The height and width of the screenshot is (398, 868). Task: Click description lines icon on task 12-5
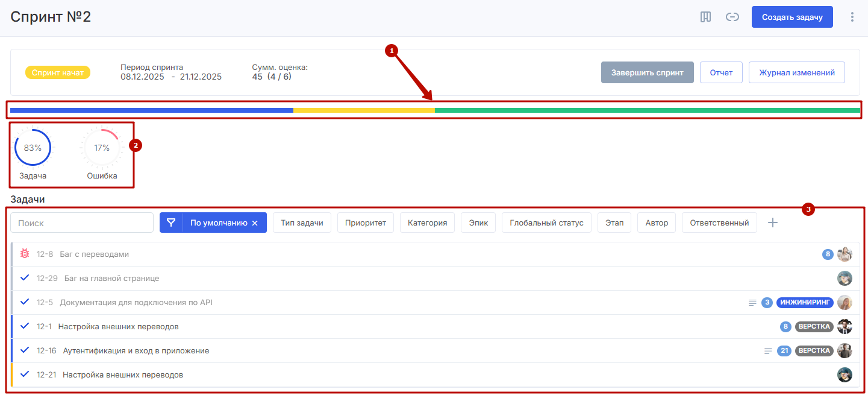click(752, 302)
